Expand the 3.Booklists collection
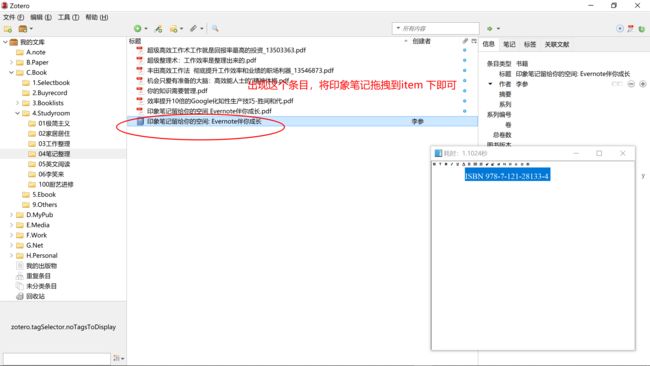 pos(17,103)
